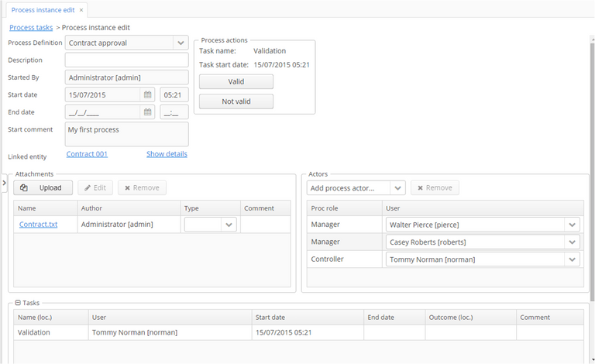
Task: Click the vertical scrollbar on the right
Action: (x=593, y=170)
